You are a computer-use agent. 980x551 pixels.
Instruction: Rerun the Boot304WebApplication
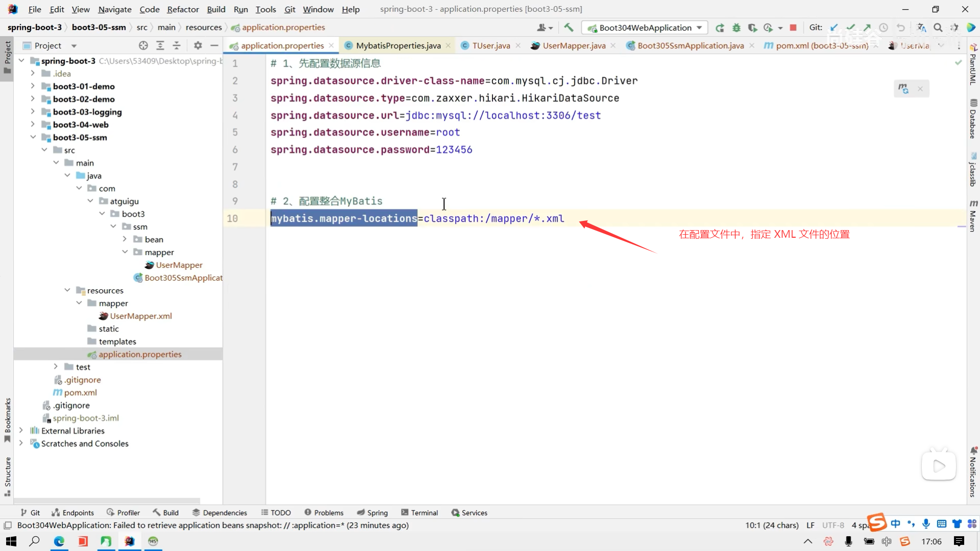720,28
